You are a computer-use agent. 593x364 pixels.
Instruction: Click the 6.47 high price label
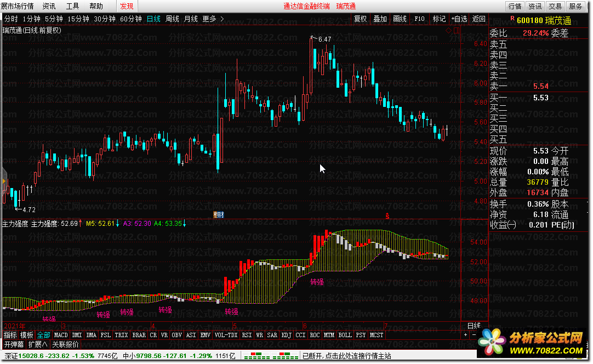(324, 39)
